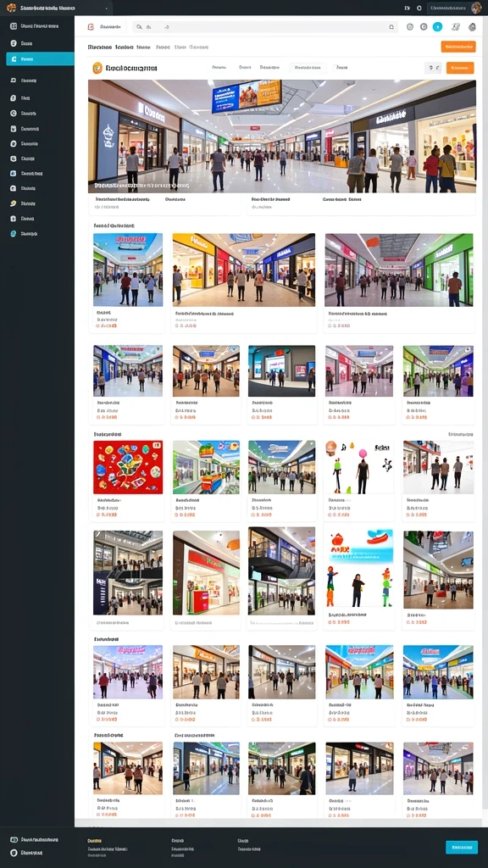Open the red toy-pattern thumbnail

point(128,467)
